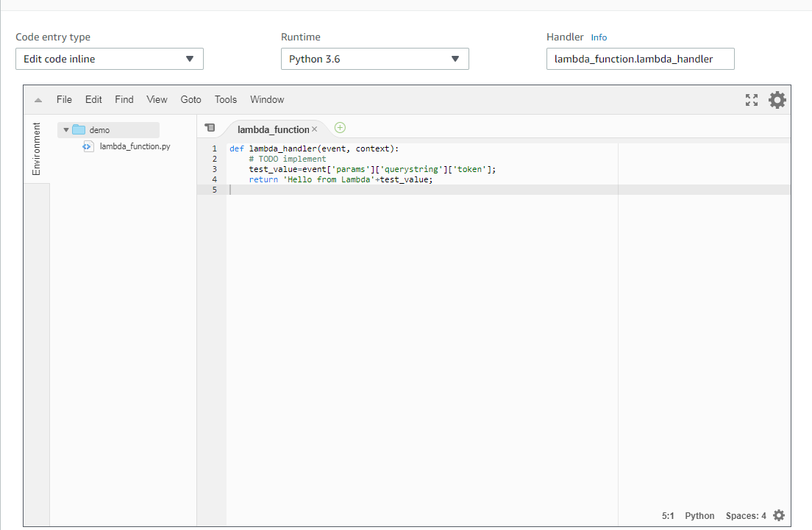Click the 5:1 cursor position indicator
Image resolution: width=812 pixels, height=530 pixels.
click(667, 515)
